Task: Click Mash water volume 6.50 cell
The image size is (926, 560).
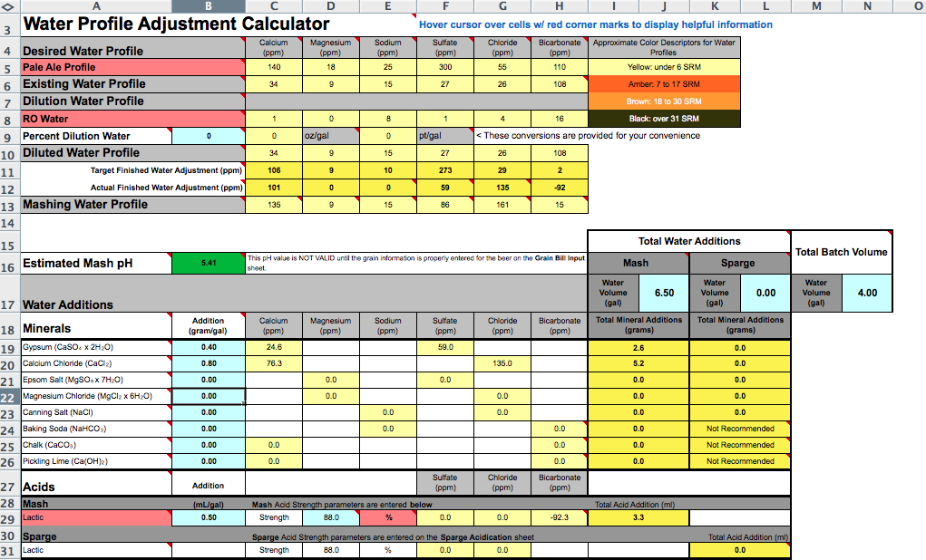Action: [664, 293]
